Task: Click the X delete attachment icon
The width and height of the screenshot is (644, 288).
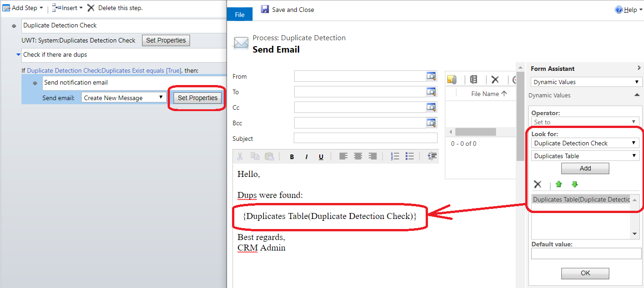Action: pyautogui.click(x=495, y=80)
